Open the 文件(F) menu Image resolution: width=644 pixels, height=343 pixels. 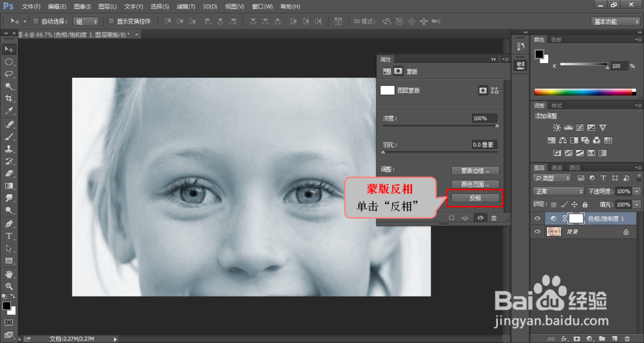tap(31, 6)
